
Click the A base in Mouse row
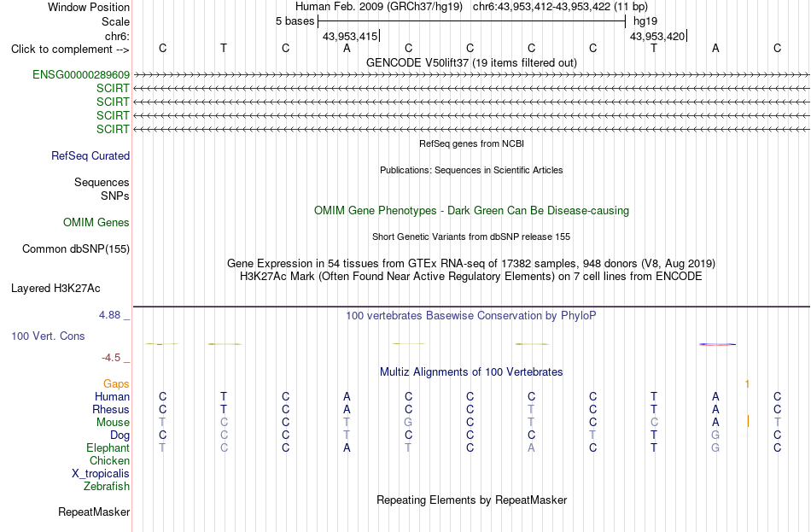pyautogui.click(x=715, y=423)
